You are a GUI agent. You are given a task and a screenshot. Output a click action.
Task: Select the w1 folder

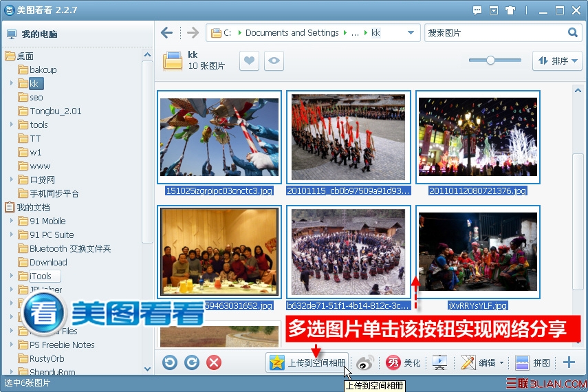click(x=30, y=152)
